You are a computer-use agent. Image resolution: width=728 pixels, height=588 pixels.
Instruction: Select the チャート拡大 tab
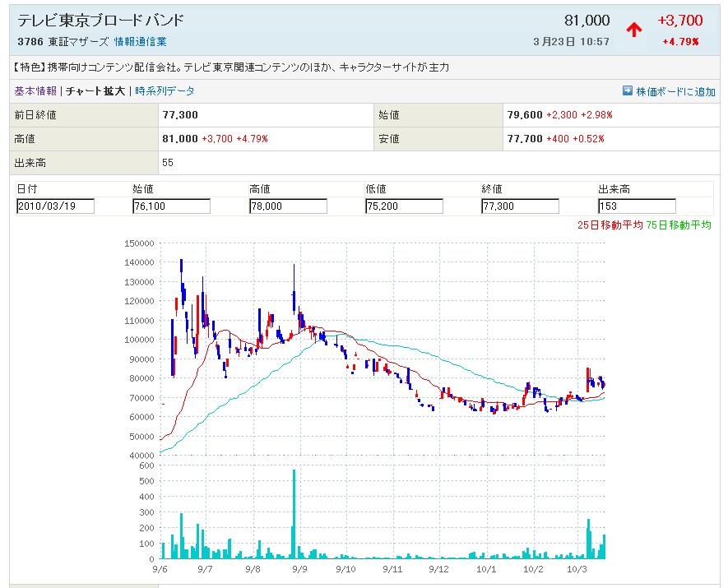pyautogui.click(x=95, y=91)
